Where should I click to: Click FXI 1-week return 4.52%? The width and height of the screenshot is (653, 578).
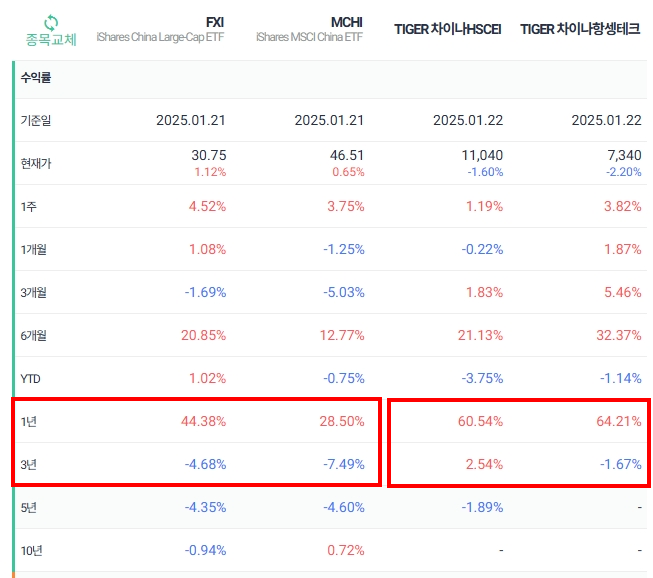[x=207, y=206]
